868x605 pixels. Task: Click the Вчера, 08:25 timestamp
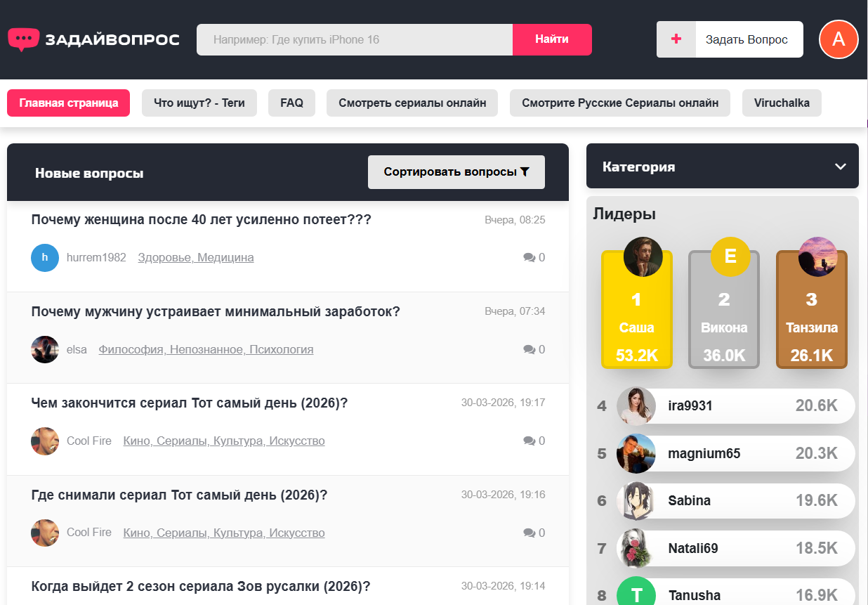[x=515, y=220]
